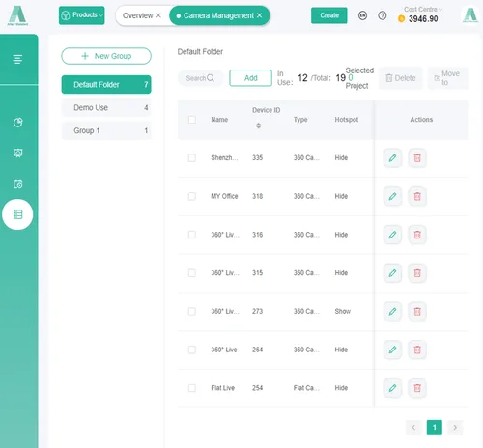The image size is (483, 448).
Task: Select page 1 in pagination
Action: point(435,428)
